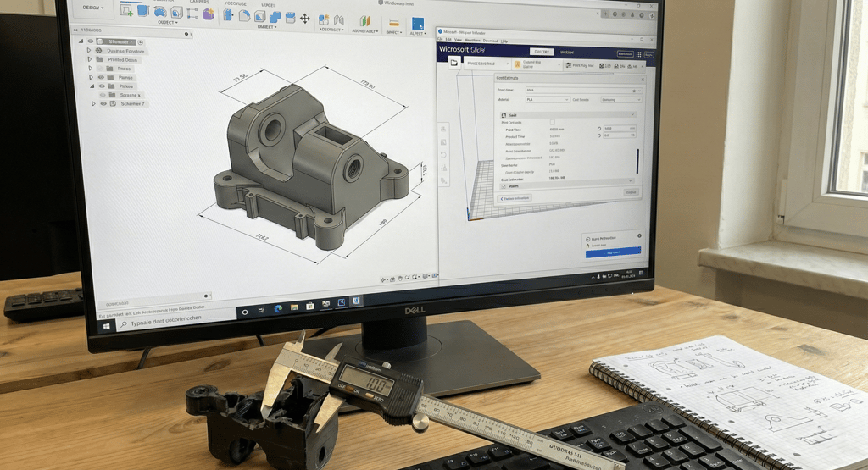Open the DESIGN workspace dropdown

coord(93,8)
